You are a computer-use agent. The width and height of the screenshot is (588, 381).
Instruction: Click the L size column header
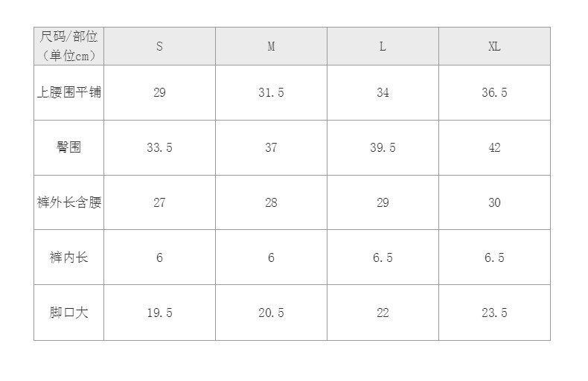tap(383, 46)
